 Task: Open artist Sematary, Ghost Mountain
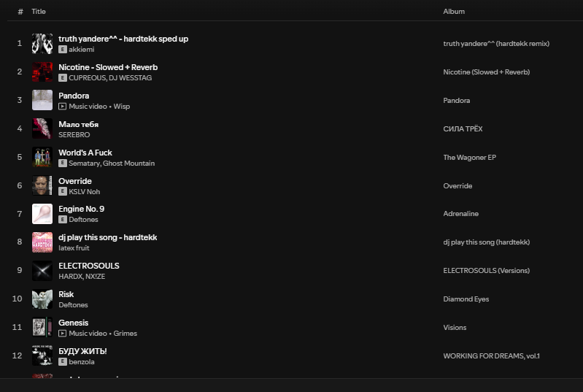point(112,164)
